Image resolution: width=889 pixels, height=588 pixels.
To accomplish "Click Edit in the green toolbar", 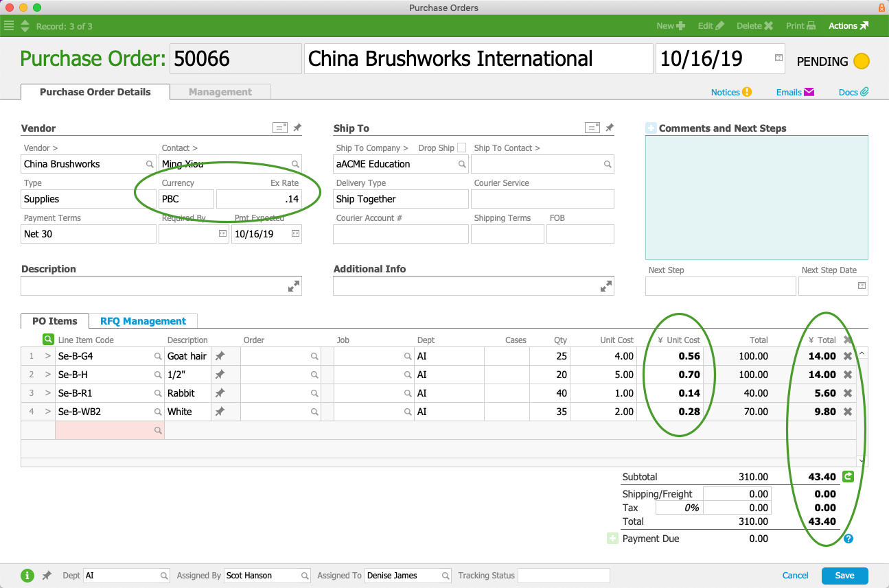I will [711, 26].
